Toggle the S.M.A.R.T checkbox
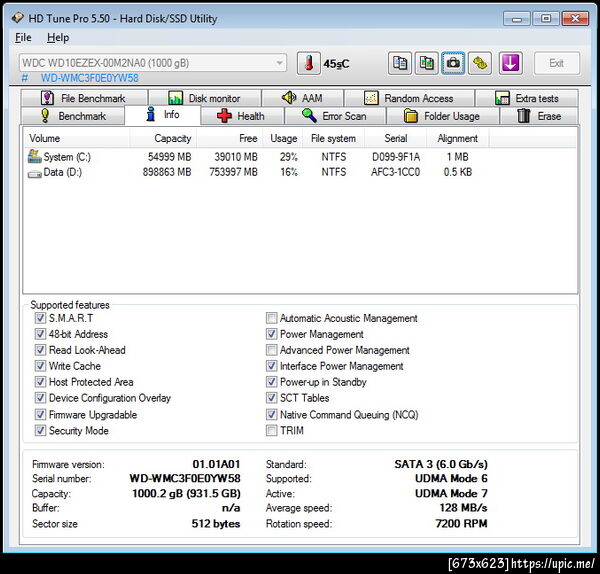600x574 pixels. (40, 318)
